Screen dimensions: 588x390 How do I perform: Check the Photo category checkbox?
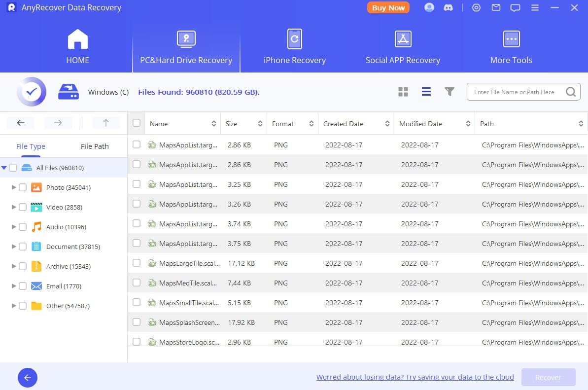23,187
